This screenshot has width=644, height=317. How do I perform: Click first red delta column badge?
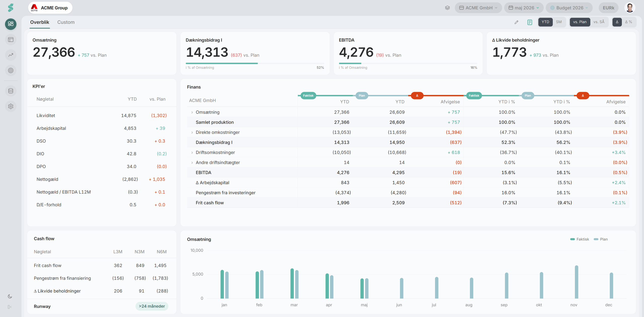(x=417, y=96)
